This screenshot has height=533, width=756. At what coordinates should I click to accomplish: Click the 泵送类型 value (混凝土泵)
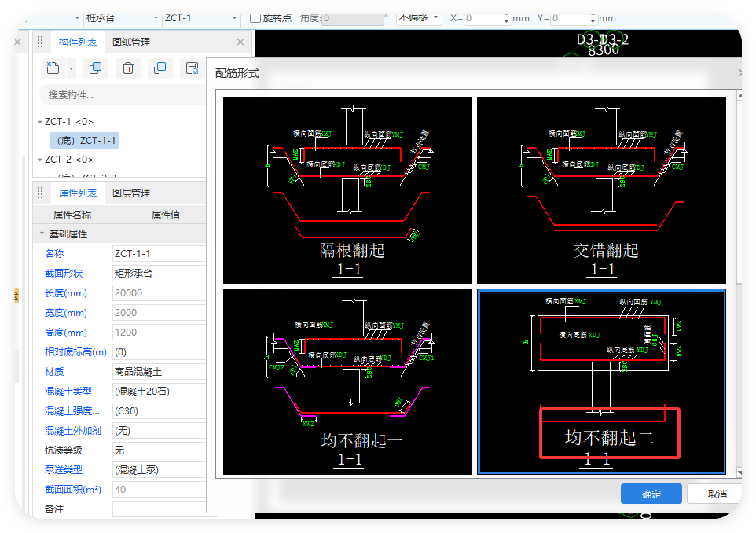coord(159,470)
